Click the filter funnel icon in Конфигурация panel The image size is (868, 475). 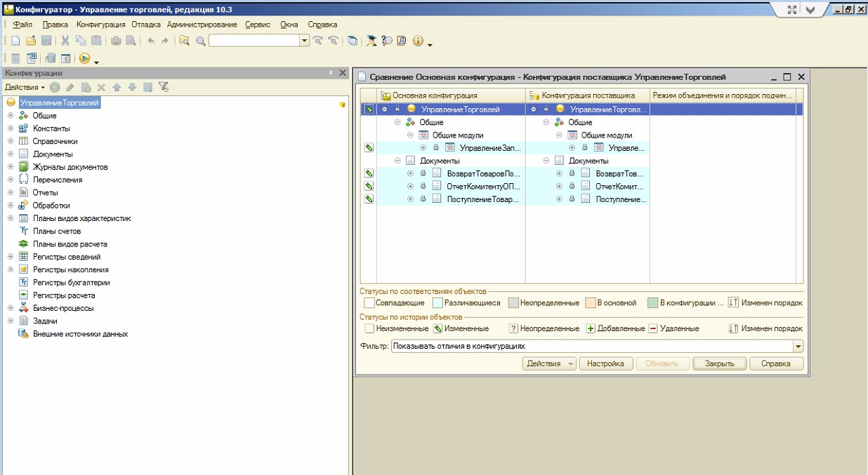pos(164,87)
